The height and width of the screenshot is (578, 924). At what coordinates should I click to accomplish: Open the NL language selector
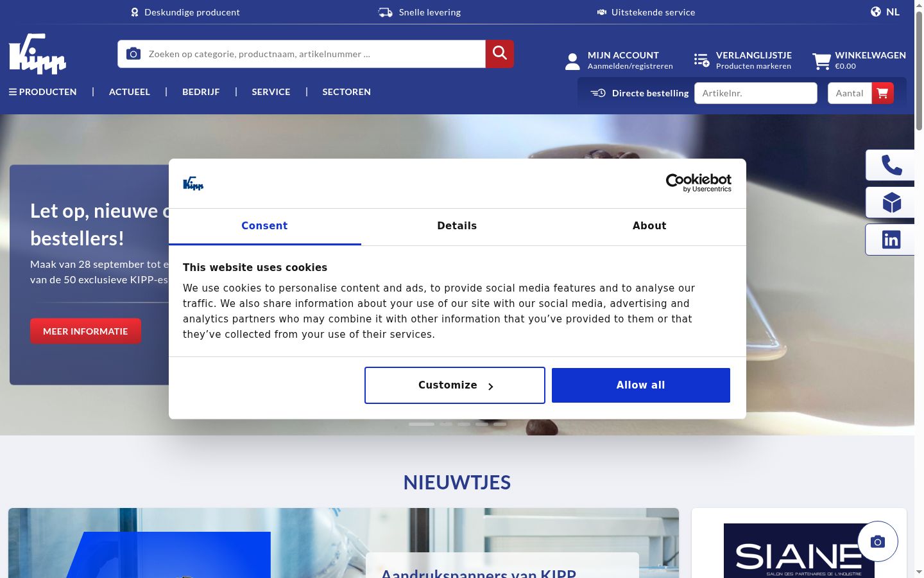tap(893, 12)
